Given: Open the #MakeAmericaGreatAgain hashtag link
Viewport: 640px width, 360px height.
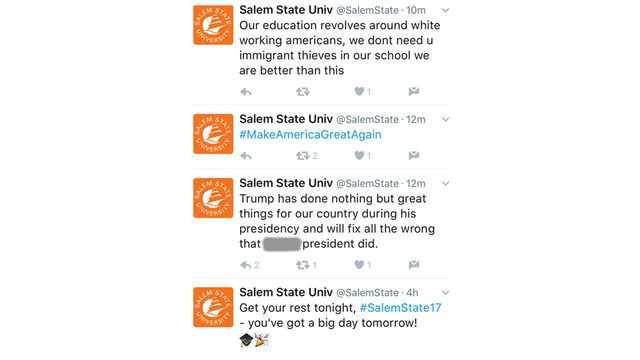Looking at the screenshot, I should pos(310,135).
